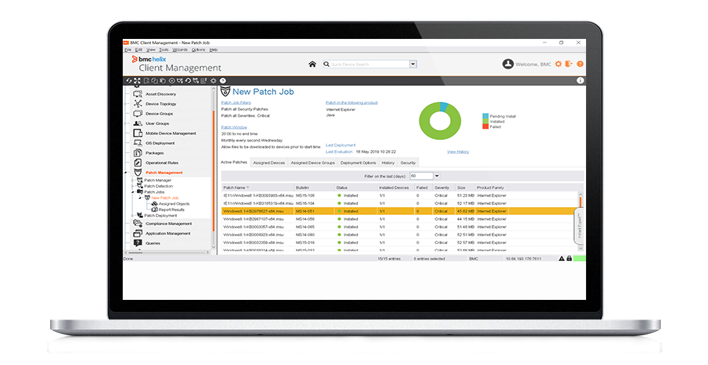Open the Instant Expert side tab
Viewport: 708px width, 365px height.
579,226
